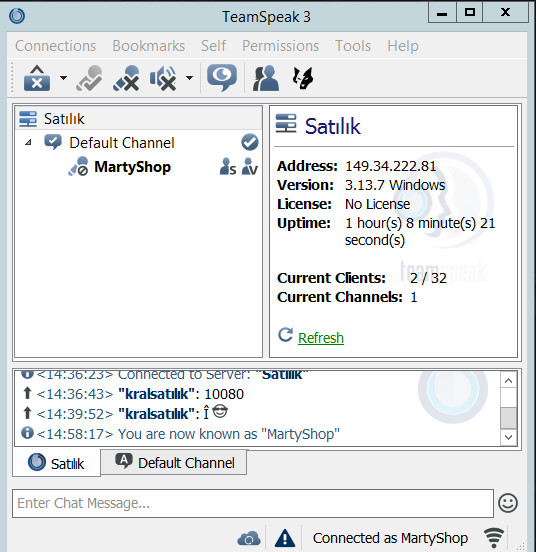The image size is (536, 552).
Task: Click the chat log scrollbar thumb
Action: pyautogui.click(x=508, y=418)
